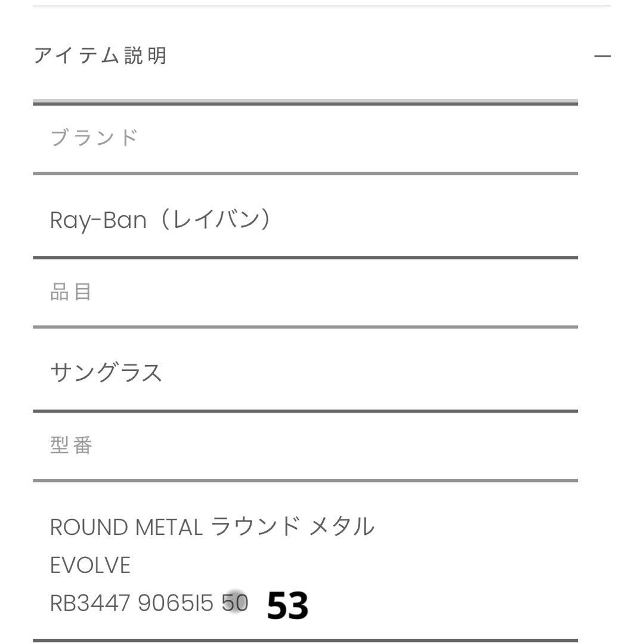Click the ROUND METAL ラウンド メタル text
The width and height of the screenshot is (644, 644).
[212, 525]
